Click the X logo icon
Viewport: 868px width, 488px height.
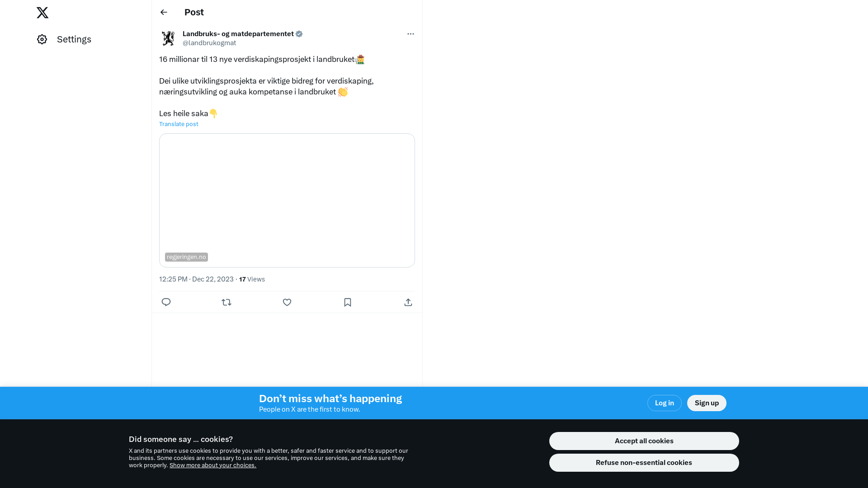pyautogui.click(x=42, y=13)
